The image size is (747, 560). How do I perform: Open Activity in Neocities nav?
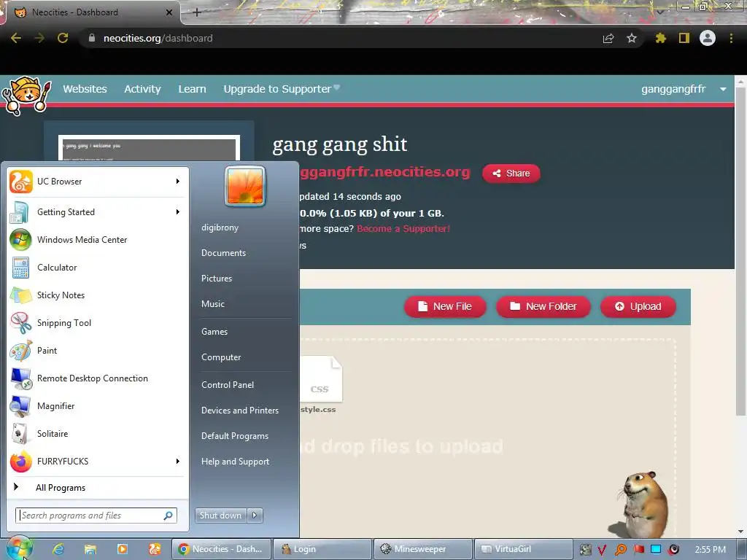tap(142, 89)
